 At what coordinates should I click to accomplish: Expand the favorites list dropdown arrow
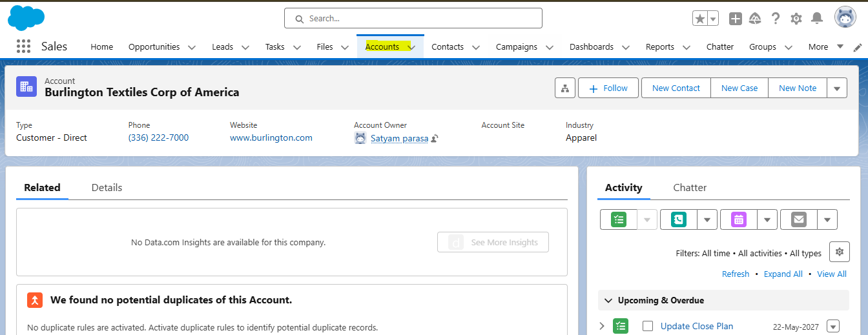[x=713, y=19]
